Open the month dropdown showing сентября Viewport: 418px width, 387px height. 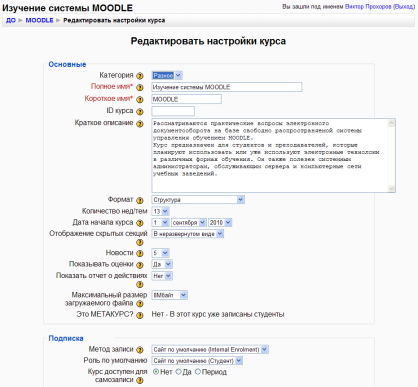coord(189,222)
